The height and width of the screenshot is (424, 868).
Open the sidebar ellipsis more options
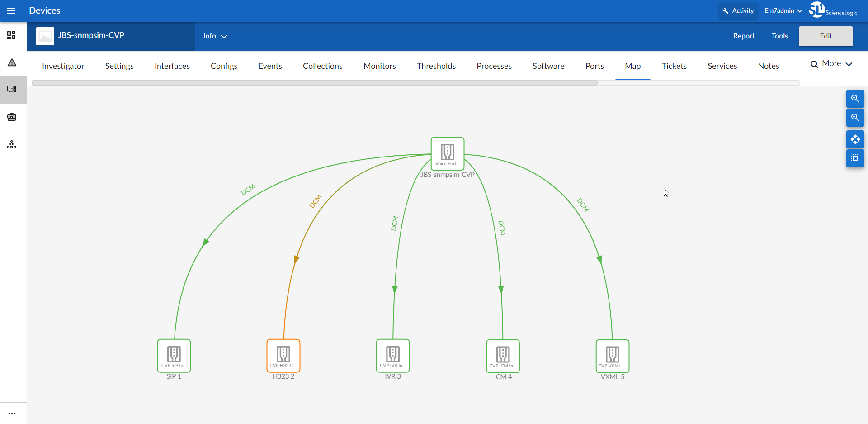(12, 414)
